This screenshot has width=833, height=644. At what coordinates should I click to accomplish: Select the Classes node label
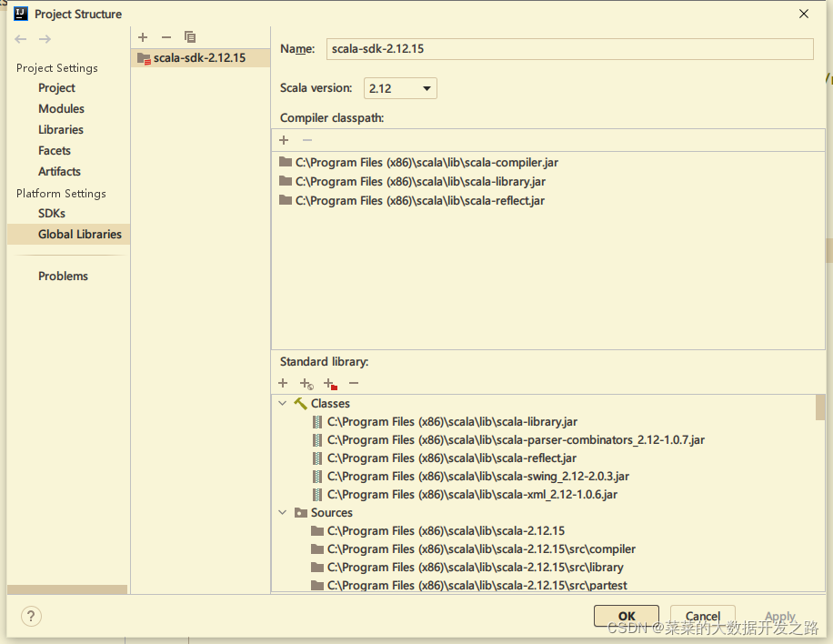tap(330, 403)
